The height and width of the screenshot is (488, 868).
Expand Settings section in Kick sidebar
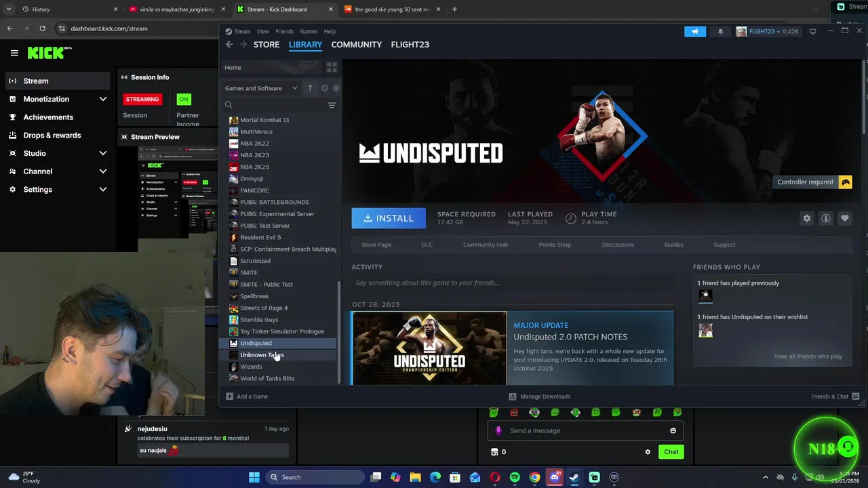(103, 190)
